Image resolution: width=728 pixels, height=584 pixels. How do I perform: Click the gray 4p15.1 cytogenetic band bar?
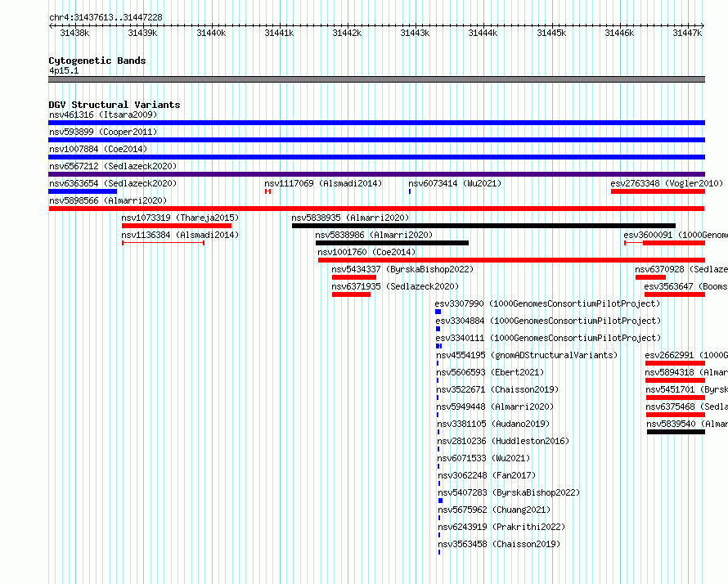click(376, 79)
